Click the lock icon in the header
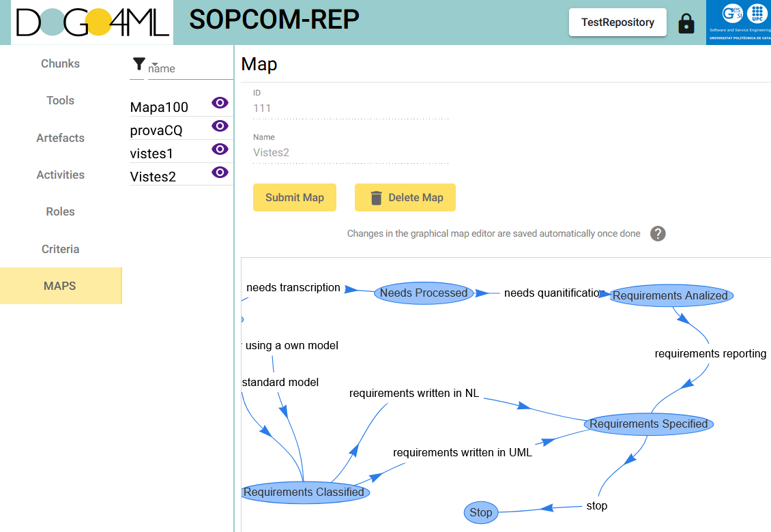Viewport: 771px width, 532px height. click(686, 23)
